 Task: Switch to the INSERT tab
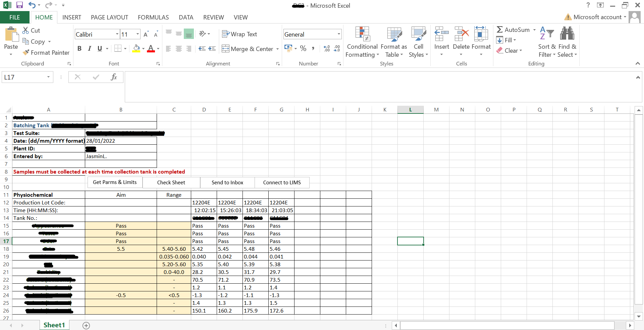(x=72, y=17)
